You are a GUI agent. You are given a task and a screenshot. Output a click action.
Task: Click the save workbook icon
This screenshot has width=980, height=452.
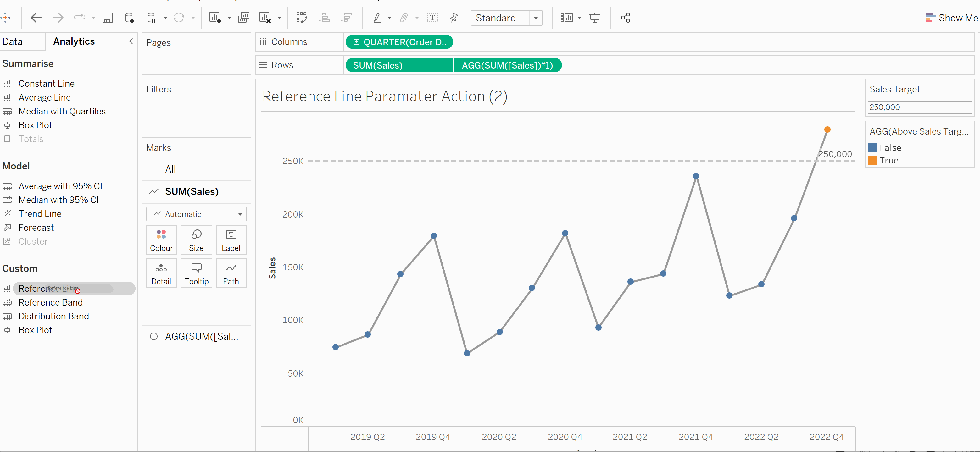[x=108, y=18]
